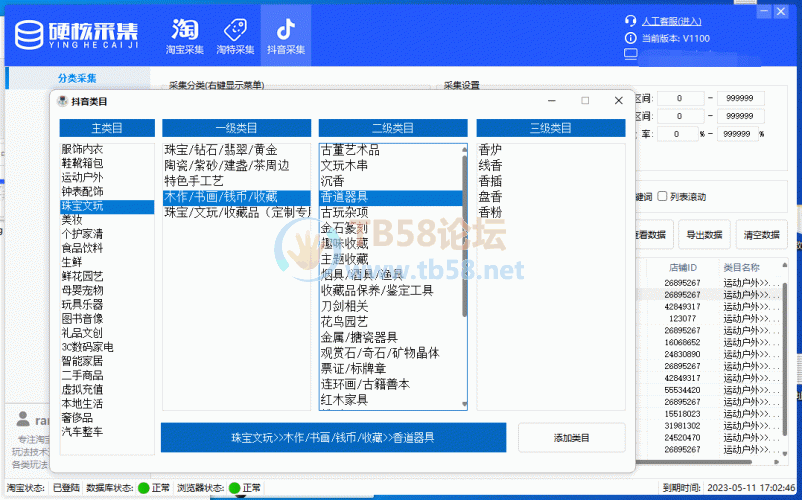The image size is (802, 500).
Task: Click store ID 55534420 in table
Action: (682, 390)
